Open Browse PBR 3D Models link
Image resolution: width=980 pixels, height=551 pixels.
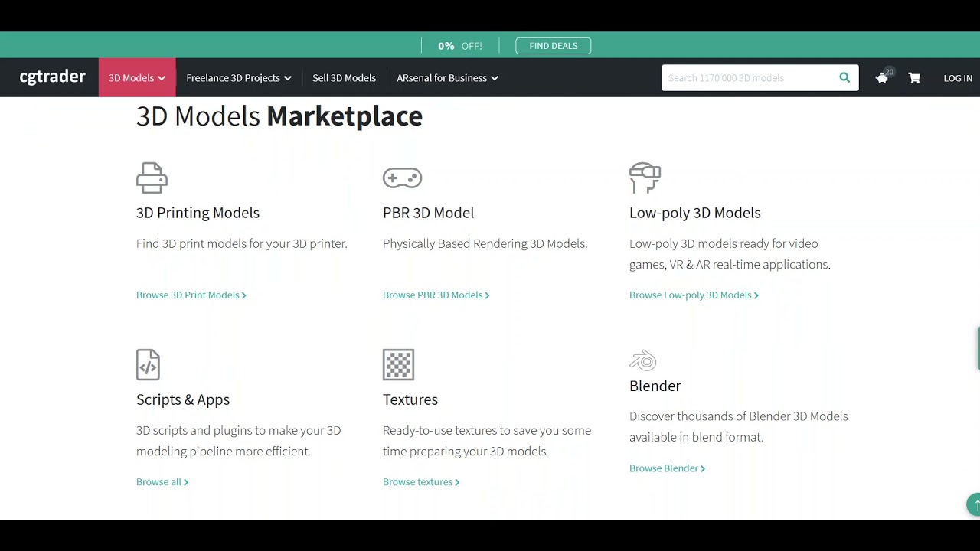coord(436,295)
